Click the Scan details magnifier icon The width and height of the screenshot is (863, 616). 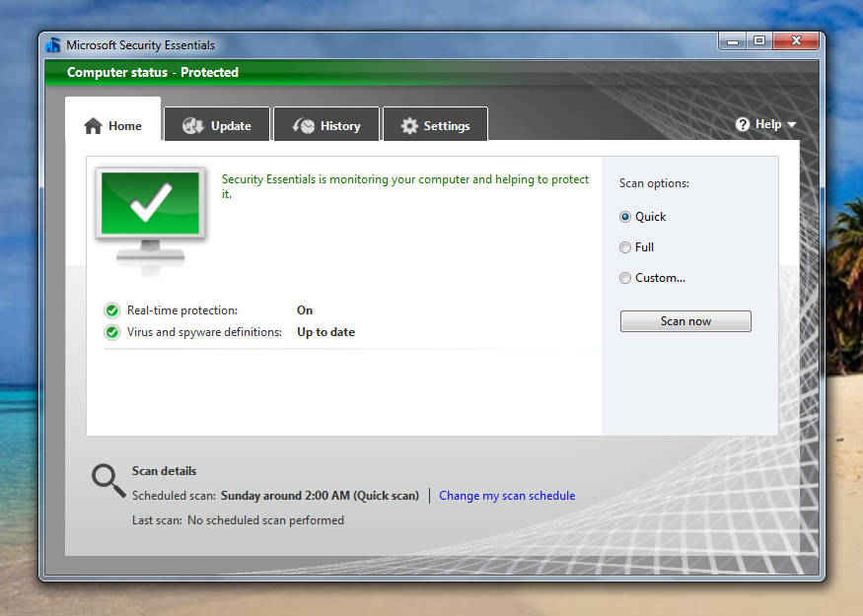pos(107,479)
